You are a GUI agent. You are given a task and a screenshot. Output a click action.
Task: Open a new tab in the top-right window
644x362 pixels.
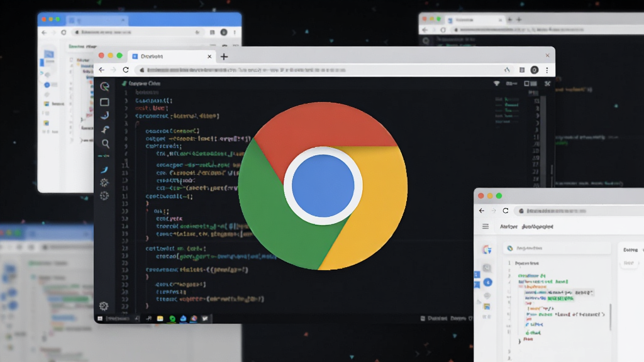coord(519,19)
